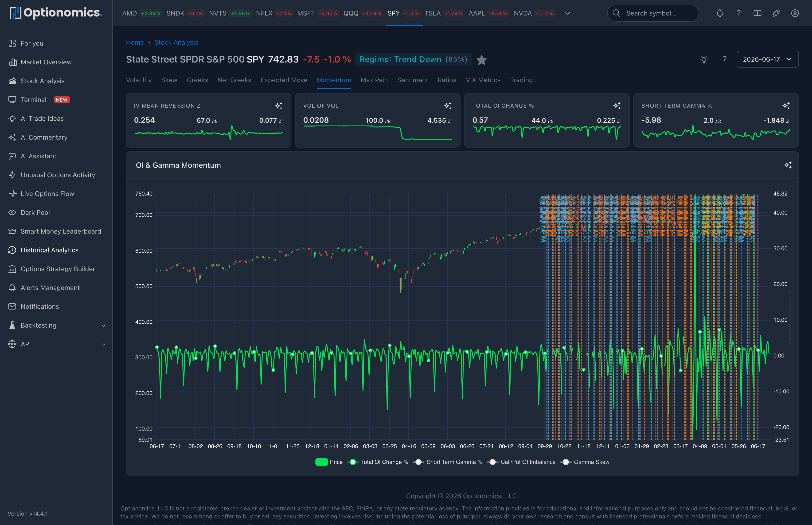Switch to the Net Greeks tab
The width and height of the screenshot is (812, 525).
pos(234,80)
